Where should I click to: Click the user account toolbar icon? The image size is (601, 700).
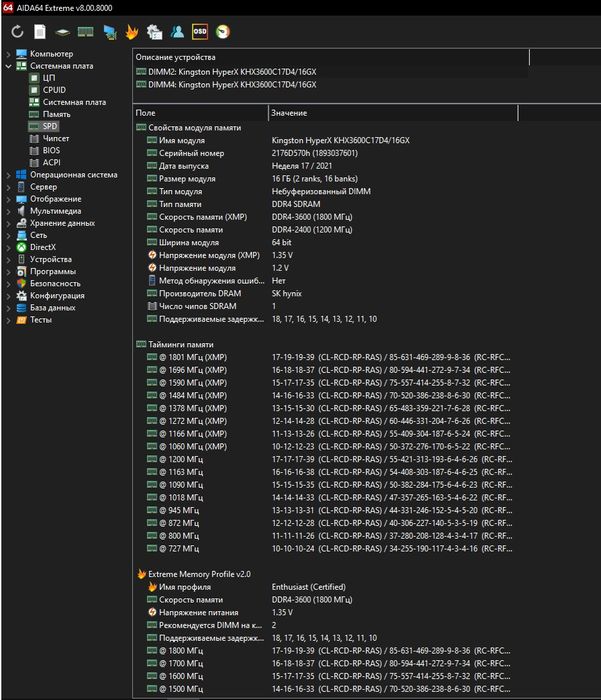[177, 32]
